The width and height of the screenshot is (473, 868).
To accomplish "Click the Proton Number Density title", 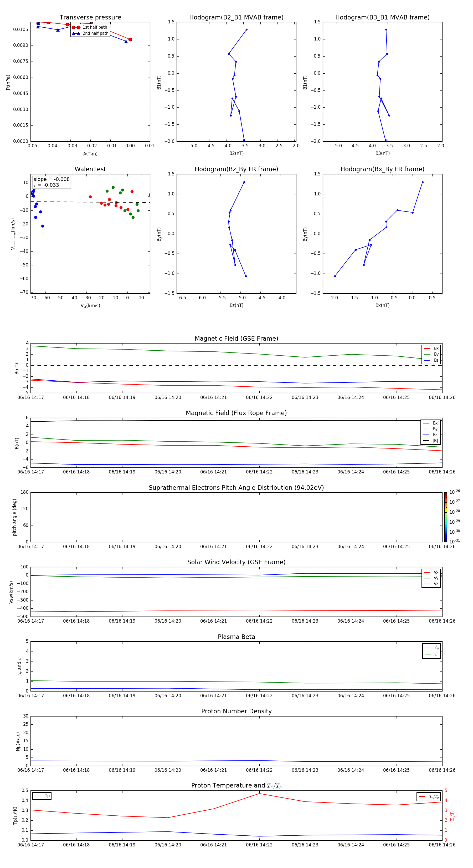I will click(x=236, y=711).
